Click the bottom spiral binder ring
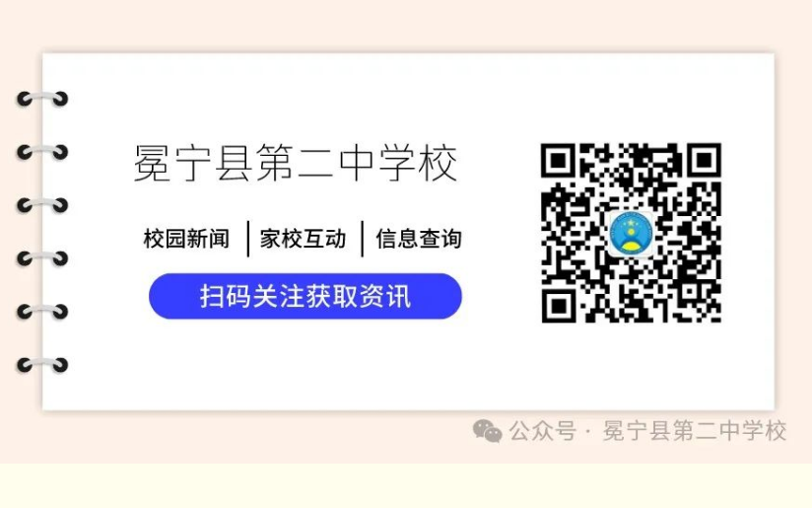Screen dimensions: 812x508 (x=42, y=365)
